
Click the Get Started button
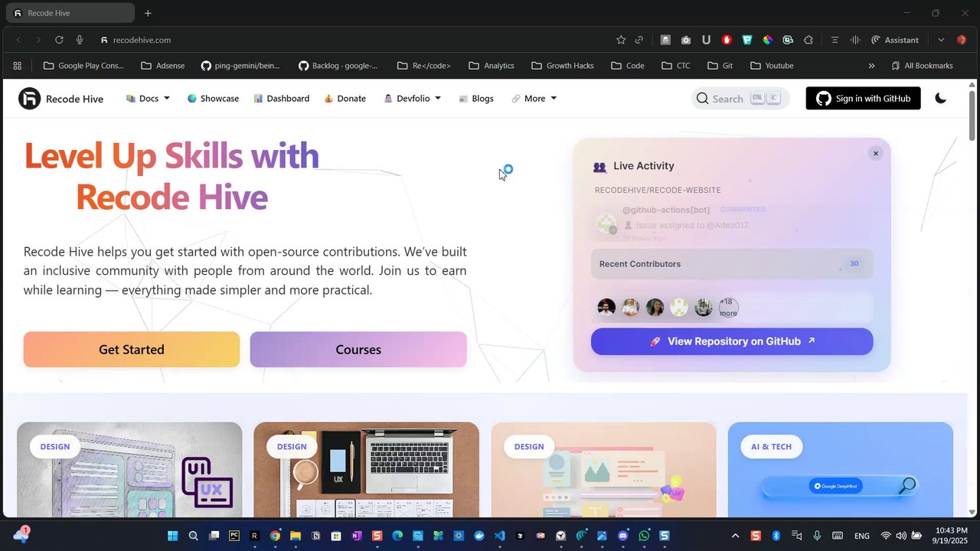tap(131, 349)
